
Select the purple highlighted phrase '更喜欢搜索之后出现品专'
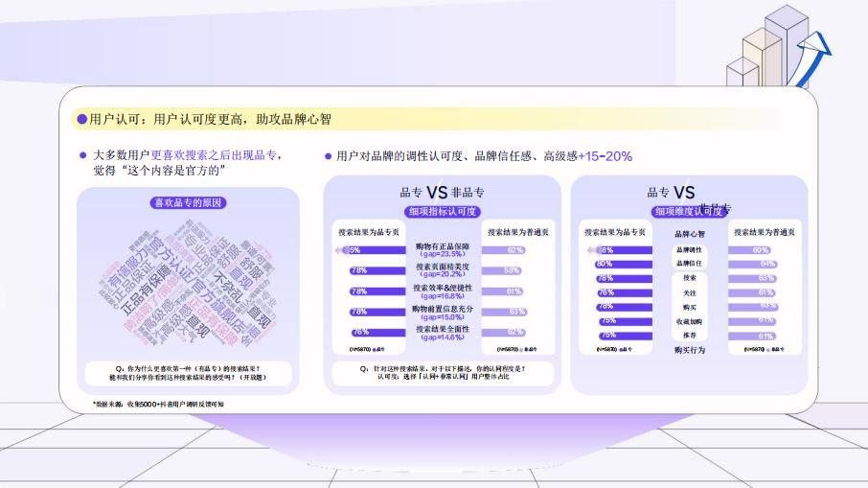click(x=214, y=155)
